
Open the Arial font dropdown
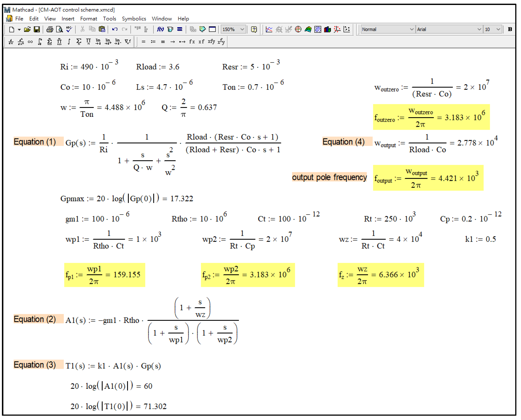tap(479, 29)
